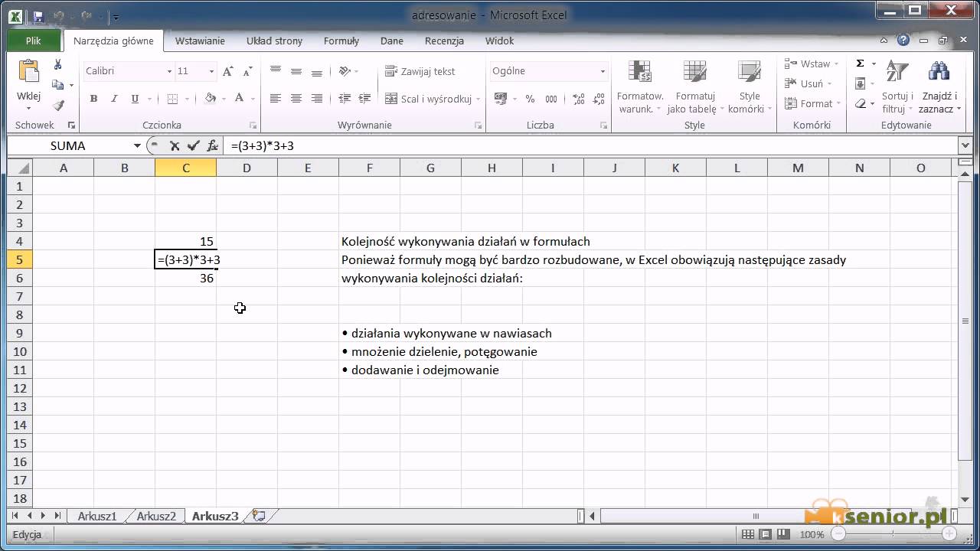This screenshot has width=980, height=551.
Task: Click the zoom slider at 100%
Action: click(x=893, y=534)
